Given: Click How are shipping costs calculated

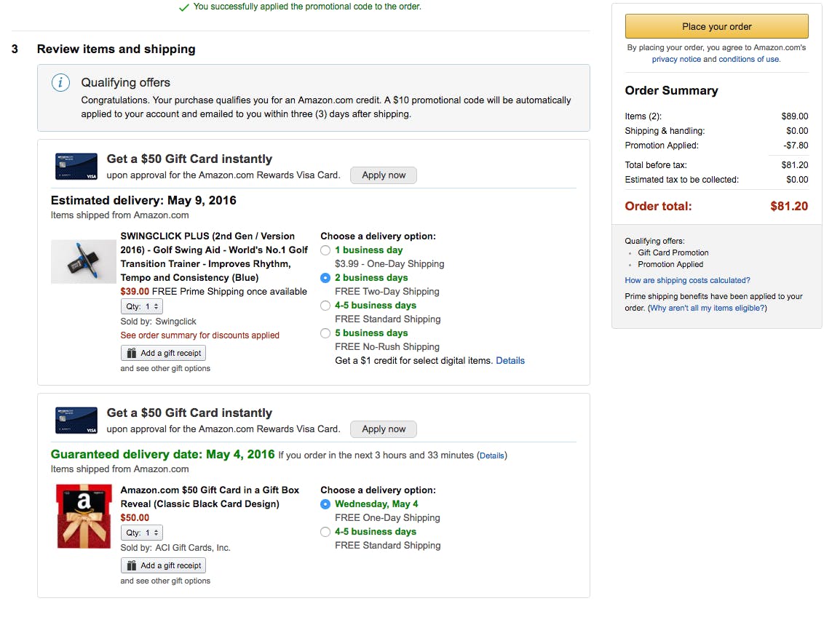Looking at the screenshot, I should tap(687, 280).
